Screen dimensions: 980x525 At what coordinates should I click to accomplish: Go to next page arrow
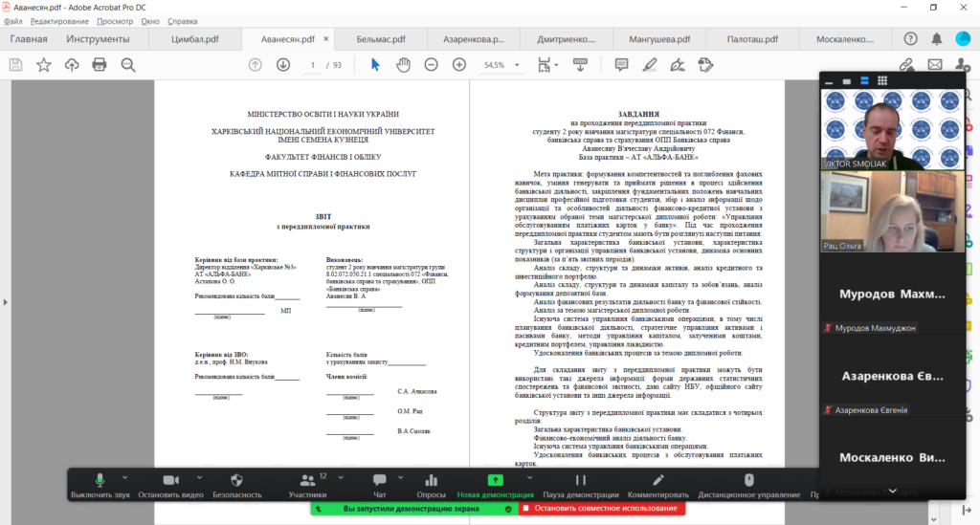click(x=283, y=65)
